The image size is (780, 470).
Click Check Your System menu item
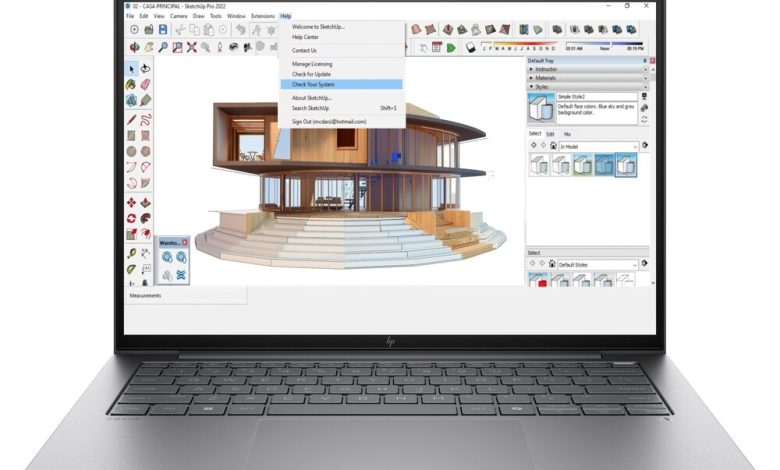(341, 85)
